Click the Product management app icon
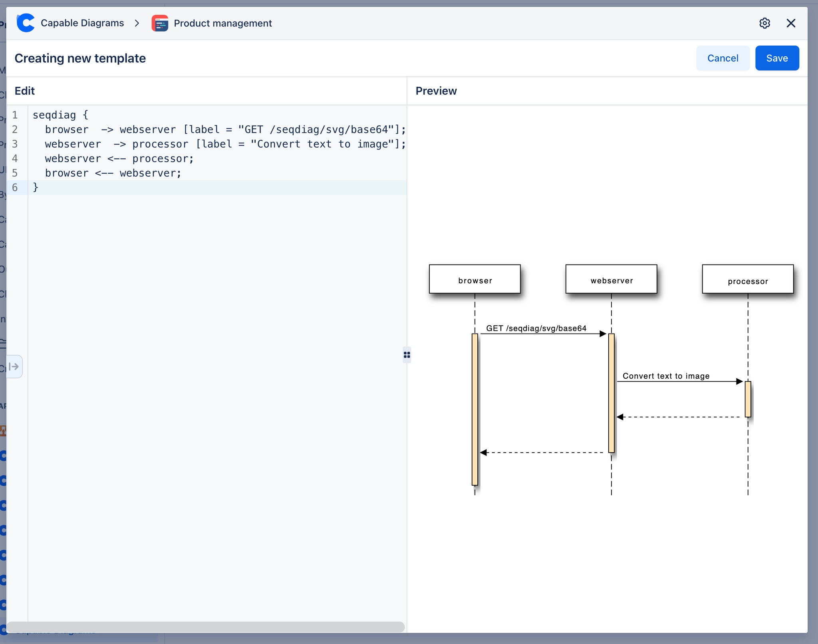Image resolution: width=818 pixels, height=644 pixels. coord(160,23)
